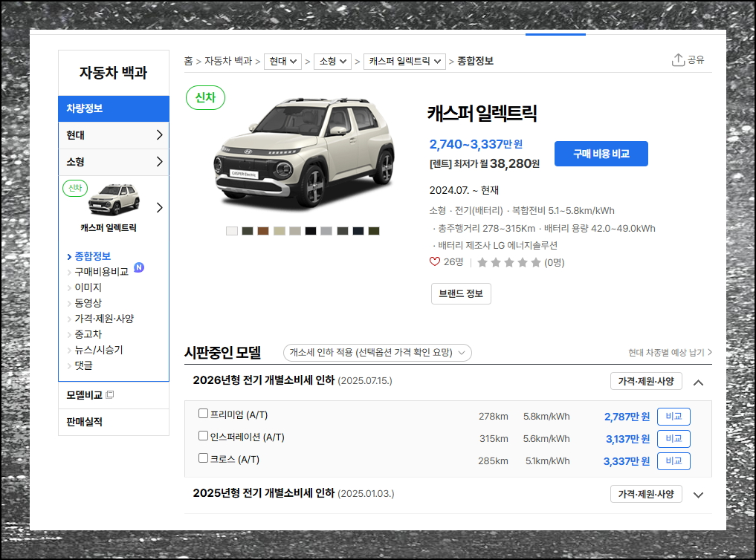Click the 구매 비용 비교 blue button
The width and height of the screenshot is (756, 560).
click(601, 154)
